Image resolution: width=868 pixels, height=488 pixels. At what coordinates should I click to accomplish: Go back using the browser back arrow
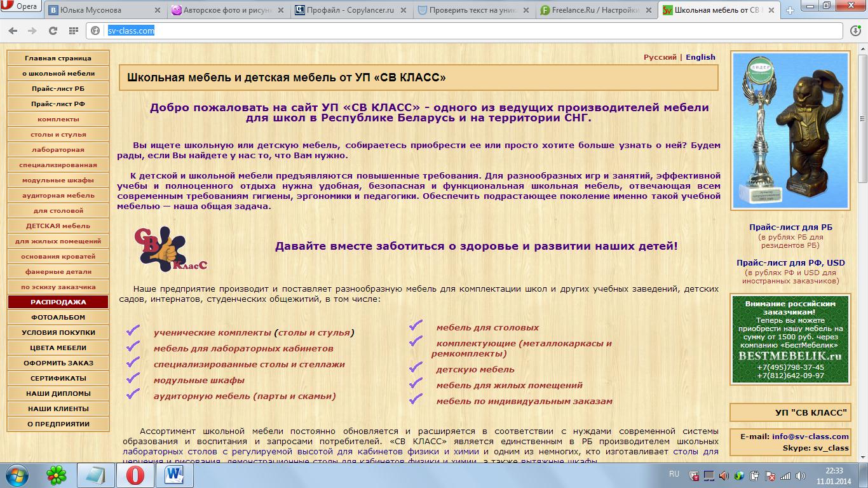13,30
